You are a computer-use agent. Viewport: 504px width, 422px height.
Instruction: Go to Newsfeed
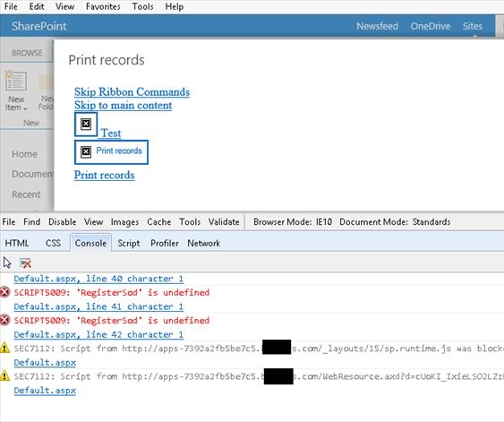tap(377, 26)
